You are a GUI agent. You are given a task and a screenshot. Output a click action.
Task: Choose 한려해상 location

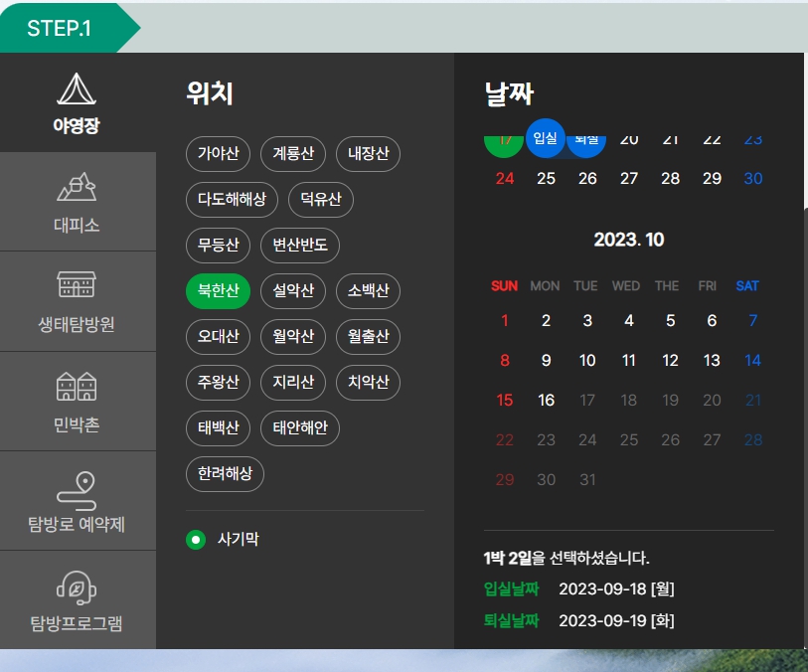click(225, 474)
